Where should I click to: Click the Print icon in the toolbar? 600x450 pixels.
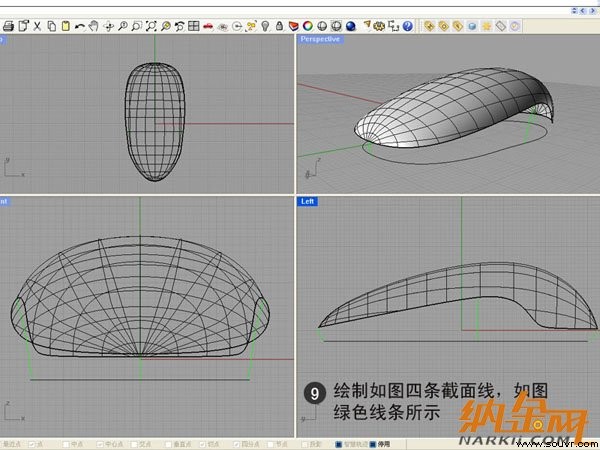8,26
